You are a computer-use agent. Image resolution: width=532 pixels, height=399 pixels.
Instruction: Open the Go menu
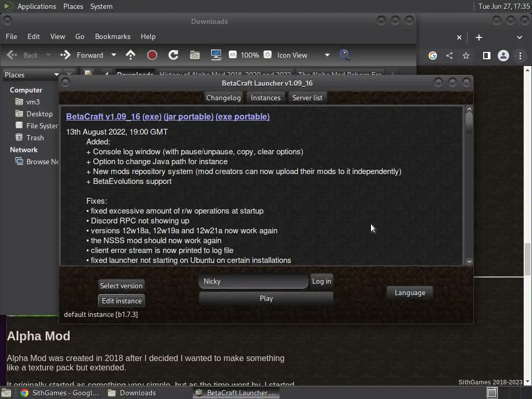[79, 36]
